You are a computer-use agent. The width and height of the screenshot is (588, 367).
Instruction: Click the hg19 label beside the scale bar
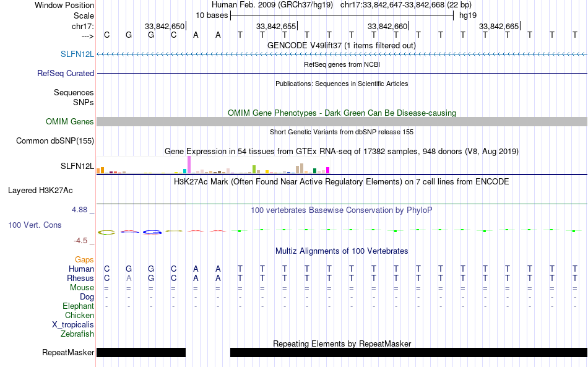[468, 15]
